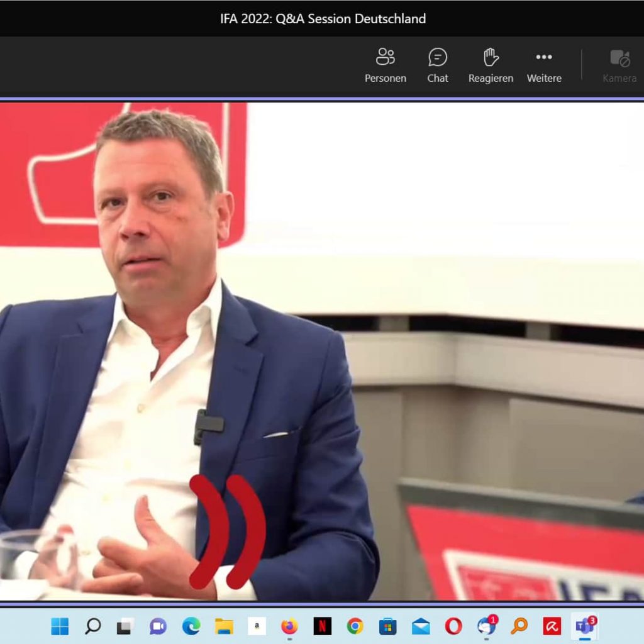Click the Microsoft Teams taskbar icon
The width and height of the screenshot is (644, 644).
coord(585,626)
